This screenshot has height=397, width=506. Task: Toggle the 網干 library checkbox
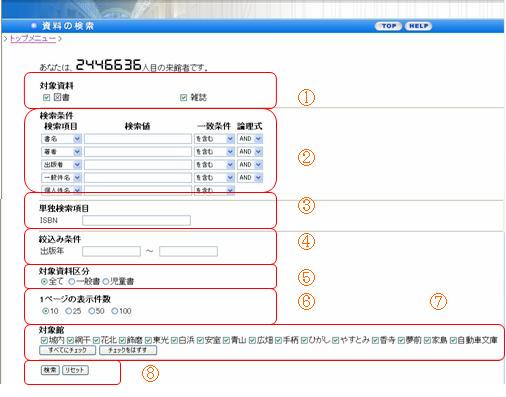click(70, 340)
